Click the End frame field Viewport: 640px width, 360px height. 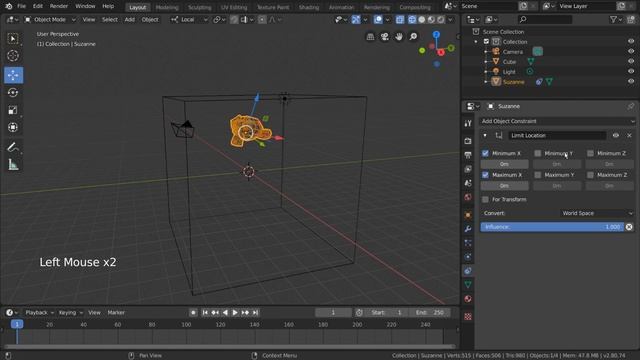point(429,313)
